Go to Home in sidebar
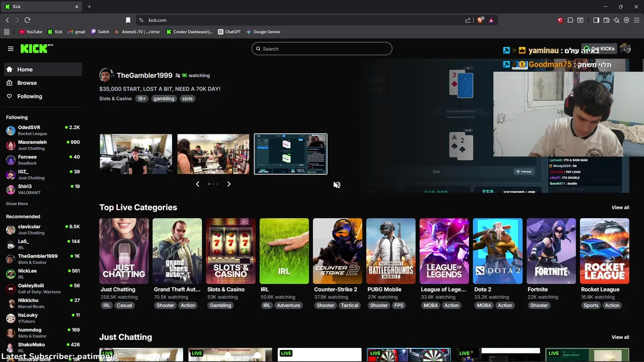Image resolution: width=644 pixels, height=362 pixels. click(x=42, y=69)
